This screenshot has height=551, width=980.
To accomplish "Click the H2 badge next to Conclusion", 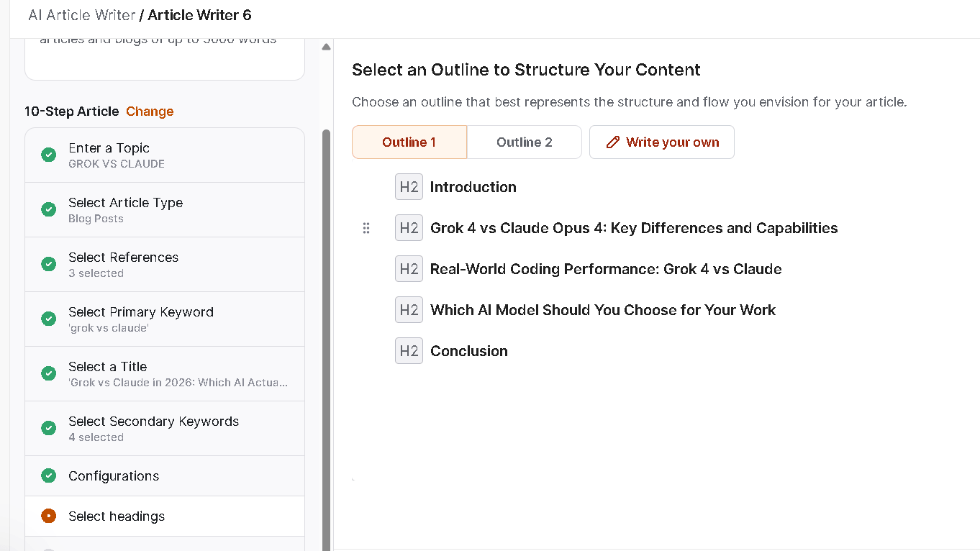I will (409, 351).
